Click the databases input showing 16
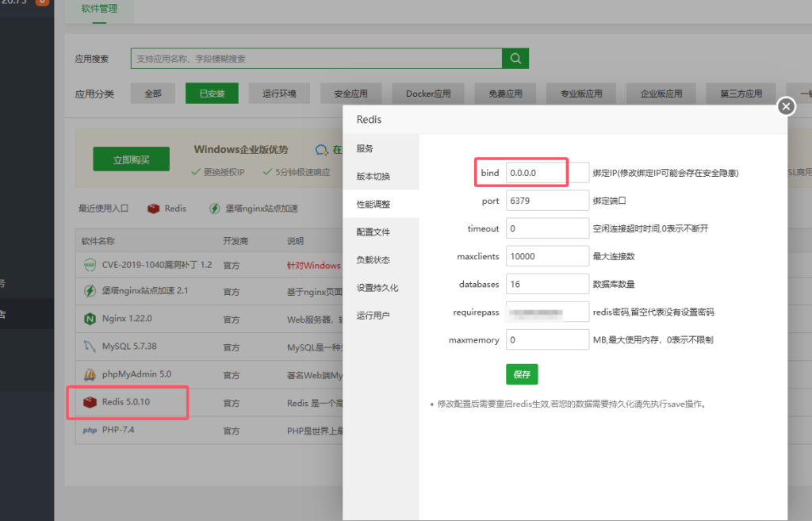Screen dimensions: 812x521 [547, 284]
